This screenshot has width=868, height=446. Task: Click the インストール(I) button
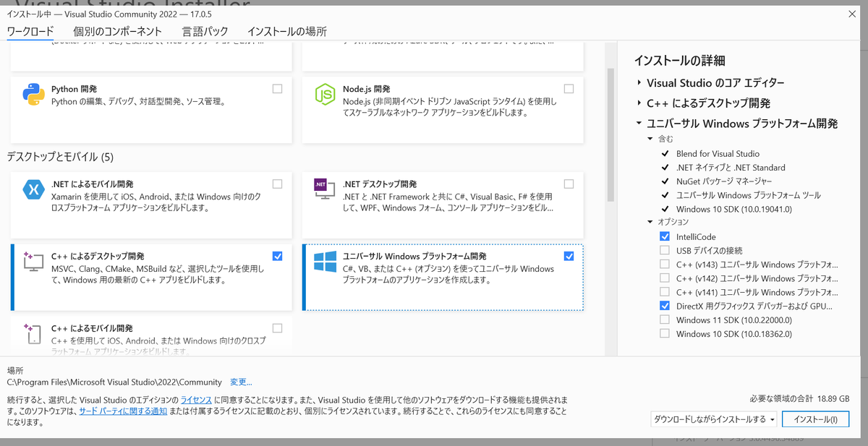point(815,419)
